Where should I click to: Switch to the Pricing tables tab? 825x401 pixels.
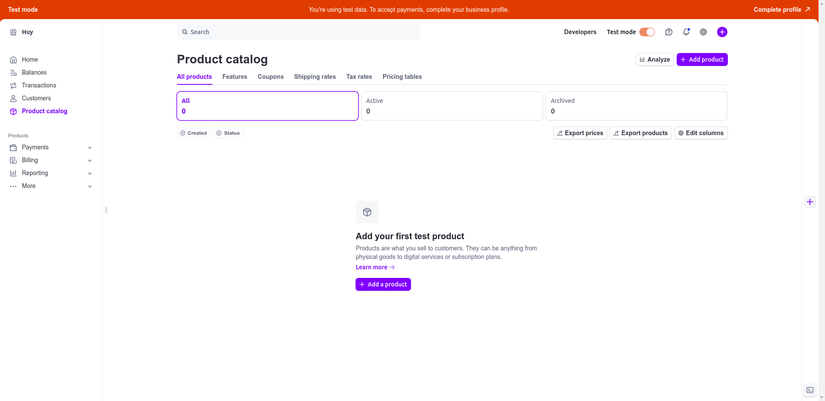pos(402,77)
